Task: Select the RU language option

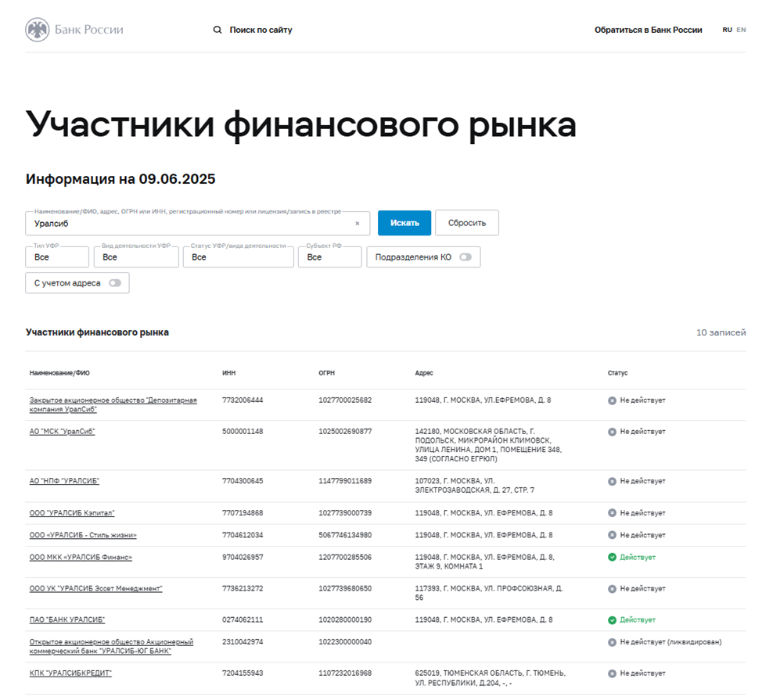Action: [x=726, y=30]
